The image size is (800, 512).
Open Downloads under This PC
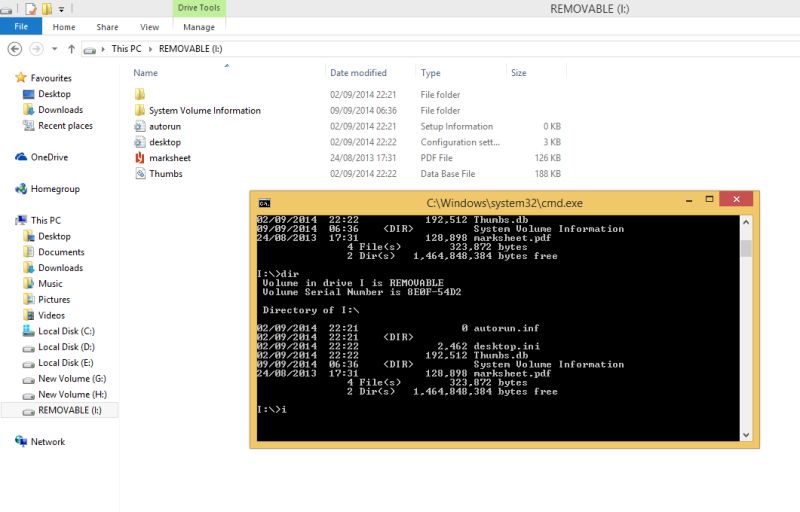point(60,268)
